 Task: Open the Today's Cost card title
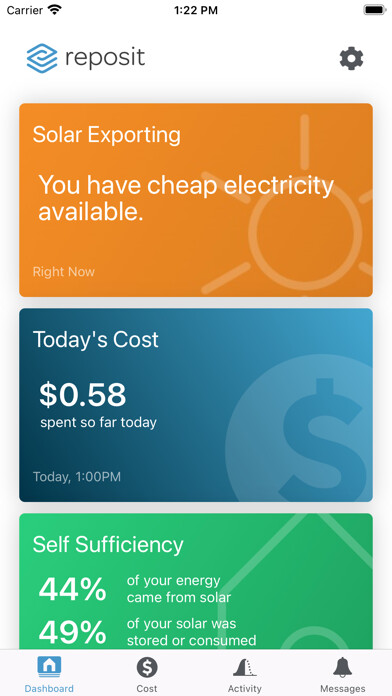(x=96, y=340)
